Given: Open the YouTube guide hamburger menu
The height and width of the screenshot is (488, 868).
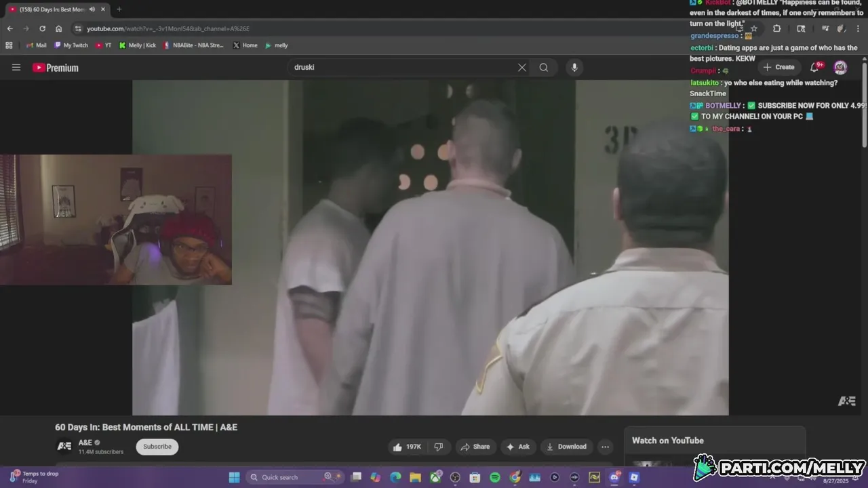Looking at the screenshot, I should point(16,67).
